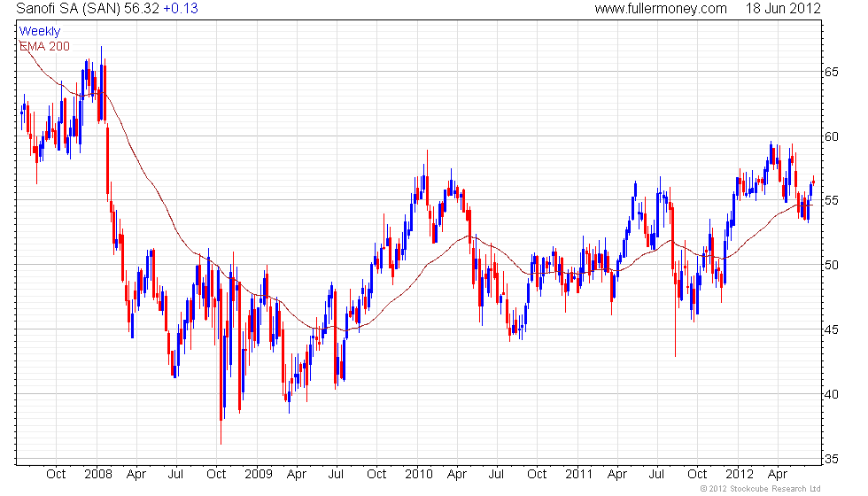Click the Sanofi SA (SAN) chart title
The width and height of the screenshot is (868, 496).
68,8
